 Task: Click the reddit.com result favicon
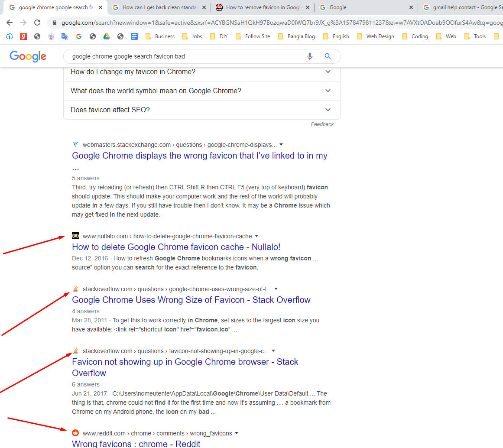[75, 433]
